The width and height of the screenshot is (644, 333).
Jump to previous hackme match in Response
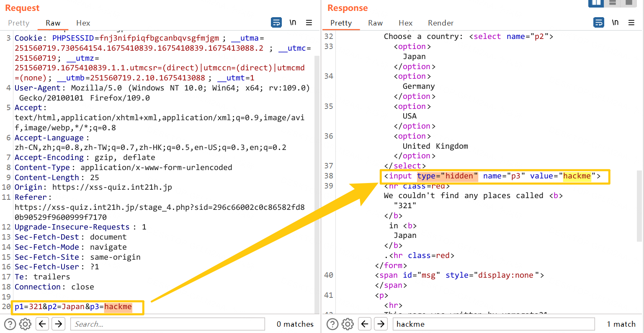(365, 324)
